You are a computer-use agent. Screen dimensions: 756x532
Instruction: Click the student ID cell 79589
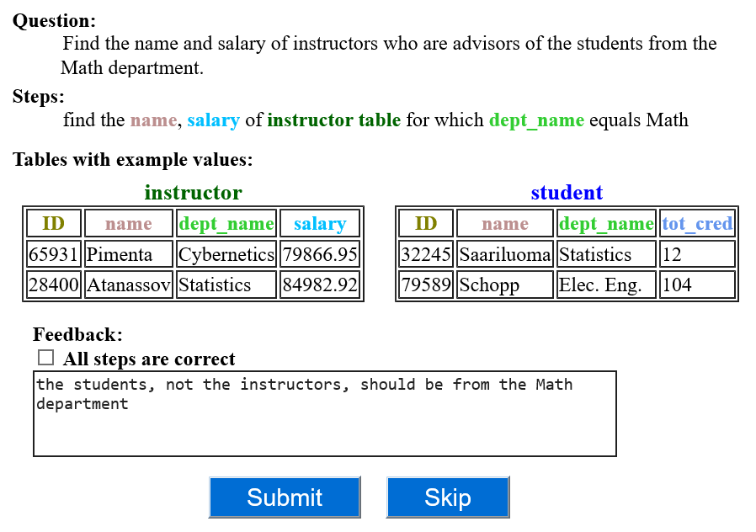tap(426, 285)
